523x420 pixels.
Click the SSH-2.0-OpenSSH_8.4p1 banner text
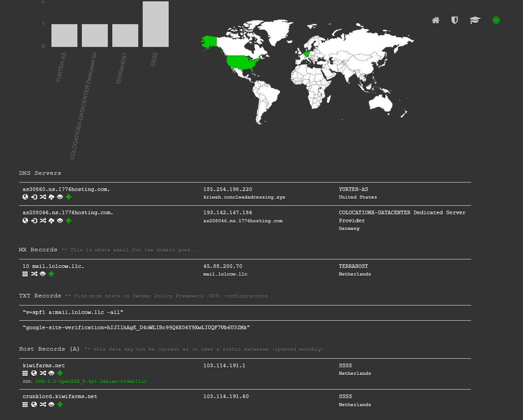(x=91, y=381)
